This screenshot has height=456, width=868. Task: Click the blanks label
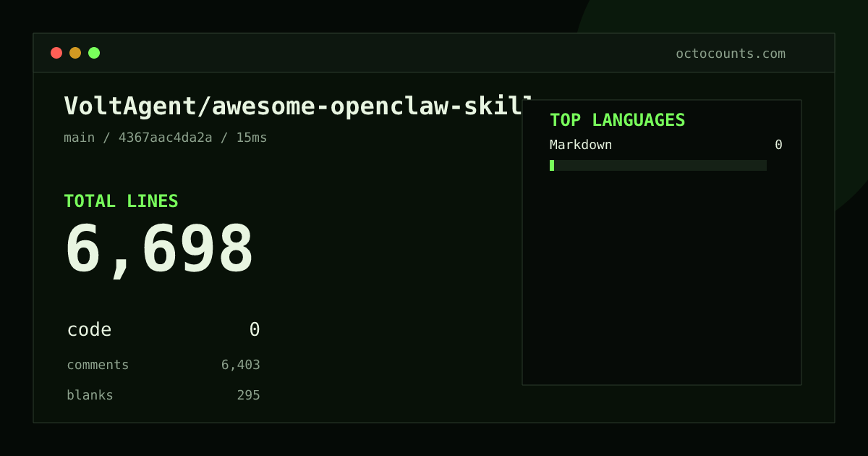(x=90, y=395)
